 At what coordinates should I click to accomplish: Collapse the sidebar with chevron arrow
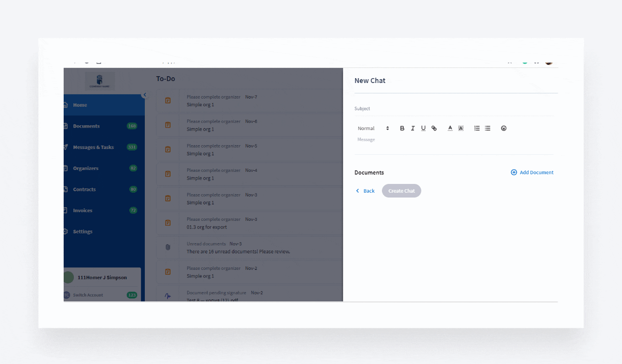point(144,95)
